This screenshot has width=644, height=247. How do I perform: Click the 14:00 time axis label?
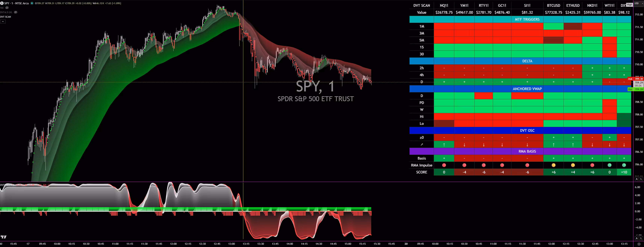pyautogui.click(x=290, y=244)
